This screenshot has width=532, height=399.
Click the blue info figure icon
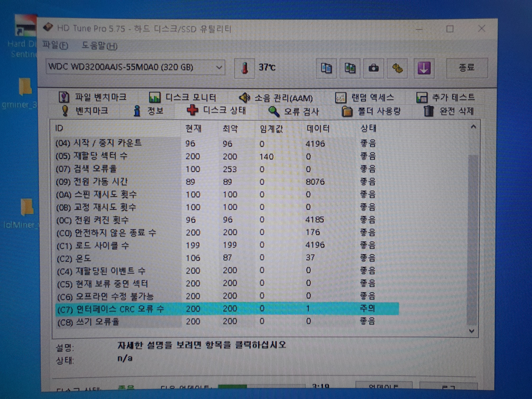coord(137,111)
